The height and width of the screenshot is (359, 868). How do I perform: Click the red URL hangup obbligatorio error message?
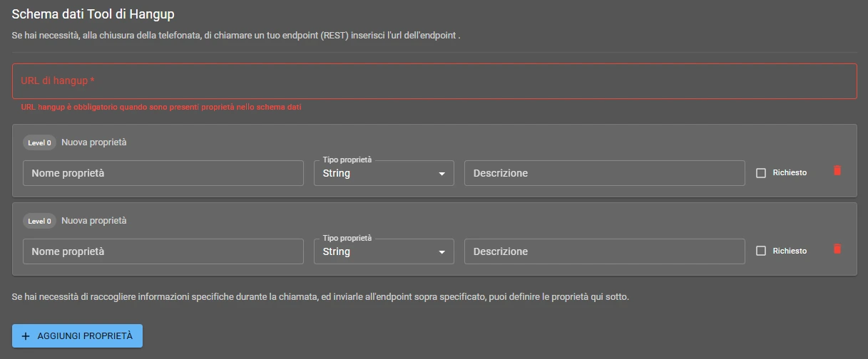pyautogui.click(x=161, y=107)
